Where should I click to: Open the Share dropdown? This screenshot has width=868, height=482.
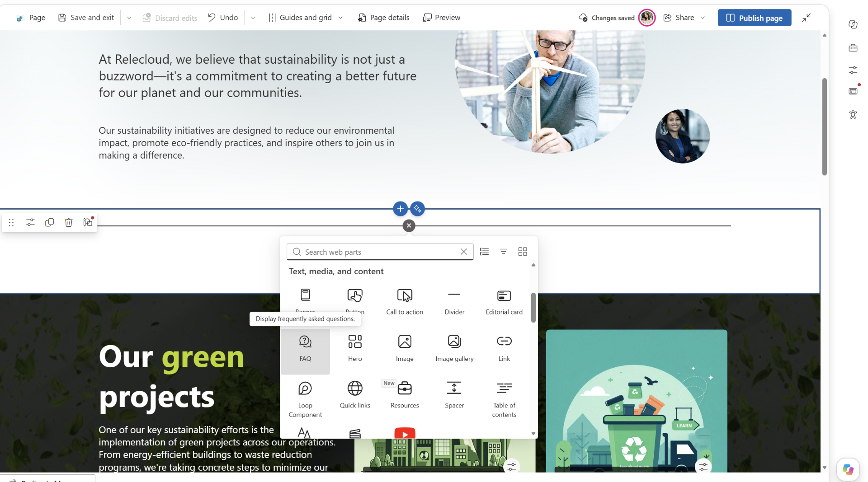(684, 18)
